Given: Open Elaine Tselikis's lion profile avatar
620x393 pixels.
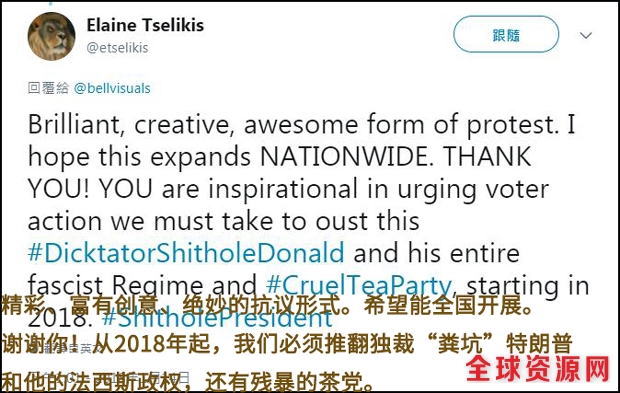Looking at the screenshot, I should tap(51, 36).
